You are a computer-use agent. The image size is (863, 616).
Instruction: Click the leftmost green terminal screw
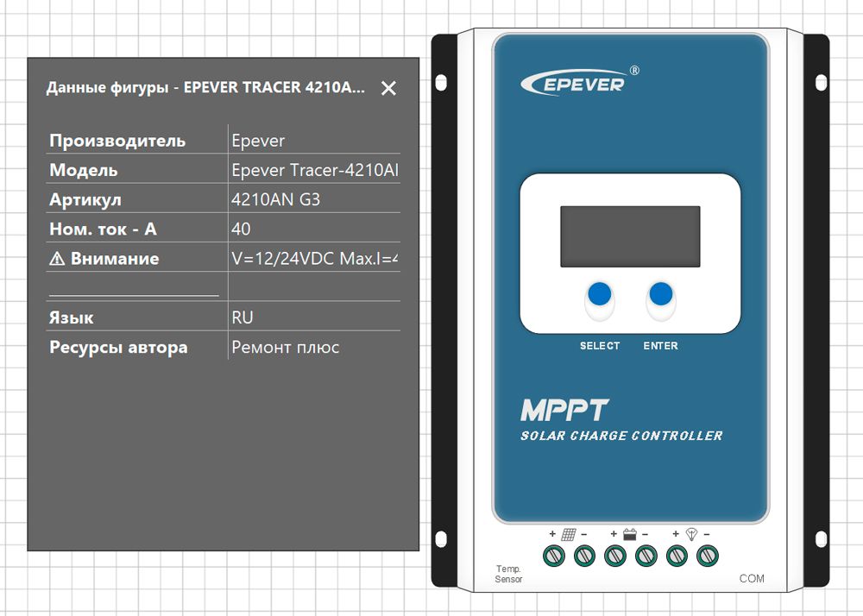(x=552, y=556)
